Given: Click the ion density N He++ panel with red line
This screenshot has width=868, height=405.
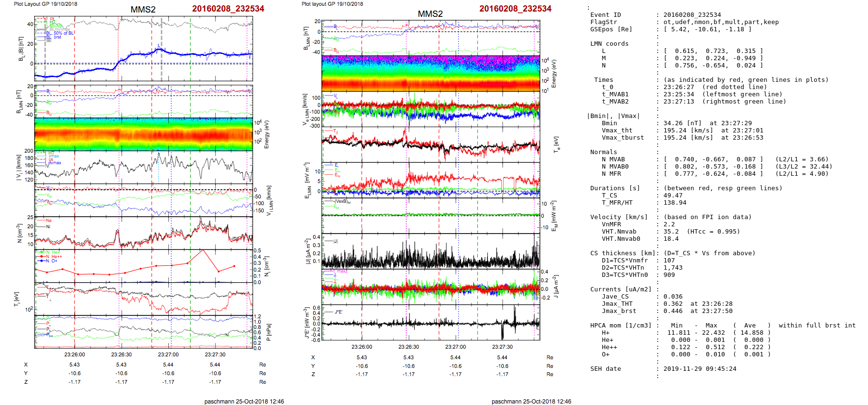Looking at the screenshot, I should point(143,266).
